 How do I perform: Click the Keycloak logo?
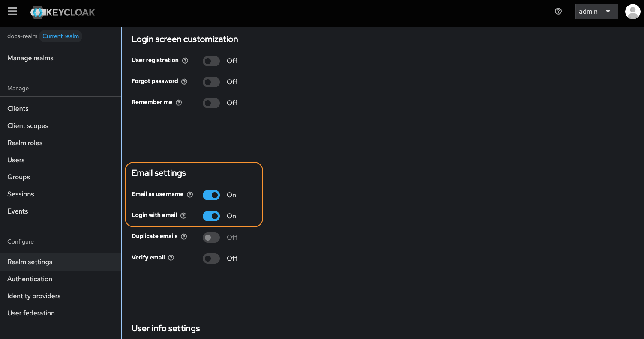tap(63, 12)
